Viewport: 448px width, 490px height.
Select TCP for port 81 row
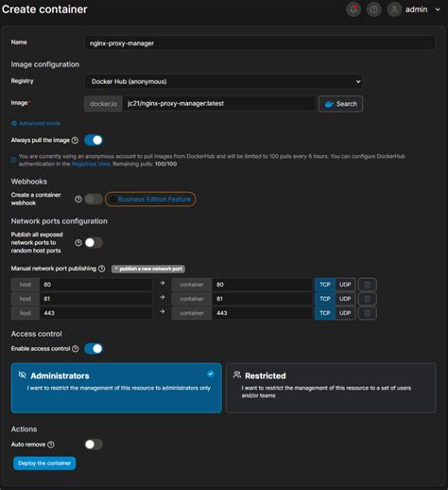click(325, 299)
